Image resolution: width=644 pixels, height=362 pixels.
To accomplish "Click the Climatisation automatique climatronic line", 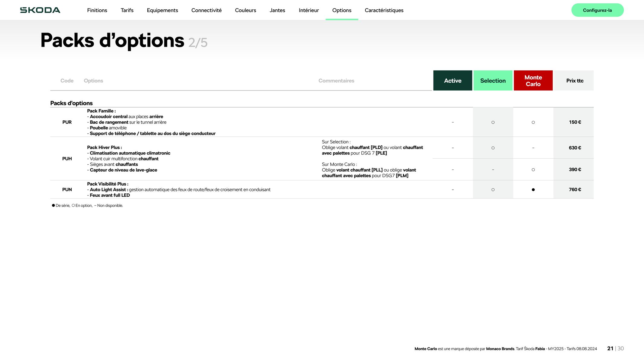I will (x=129, y=153).
